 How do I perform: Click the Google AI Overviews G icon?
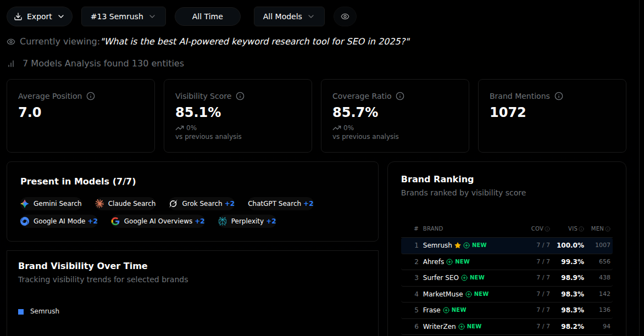click(x=115, y=221)
